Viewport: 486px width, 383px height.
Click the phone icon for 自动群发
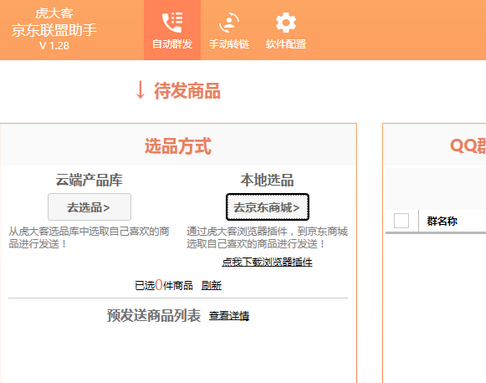click(x=172, y=23)
